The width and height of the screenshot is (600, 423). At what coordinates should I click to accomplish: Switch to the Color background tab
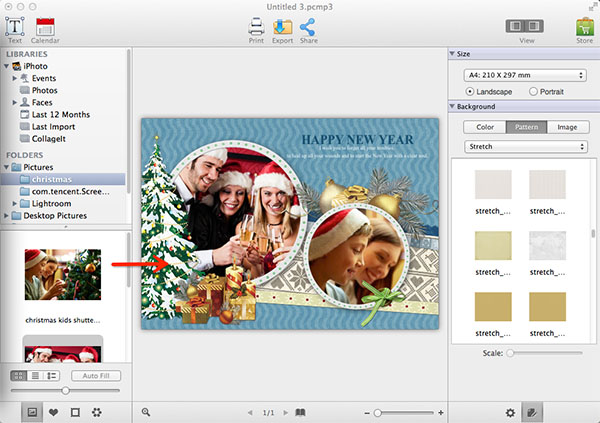[x=484, y=127]
